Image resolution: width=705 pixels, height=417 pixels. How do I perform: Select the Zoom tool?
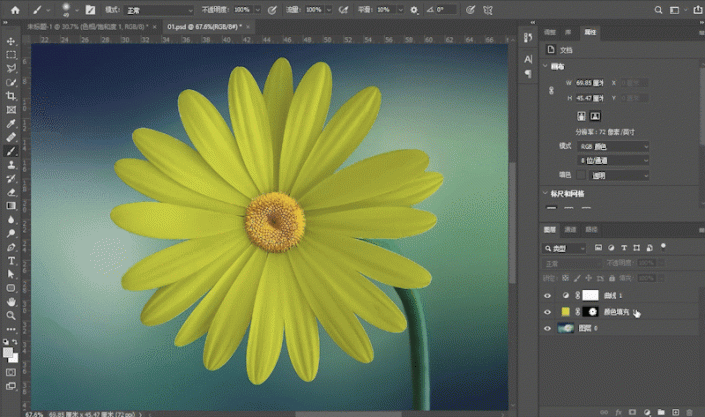point(10,314)
